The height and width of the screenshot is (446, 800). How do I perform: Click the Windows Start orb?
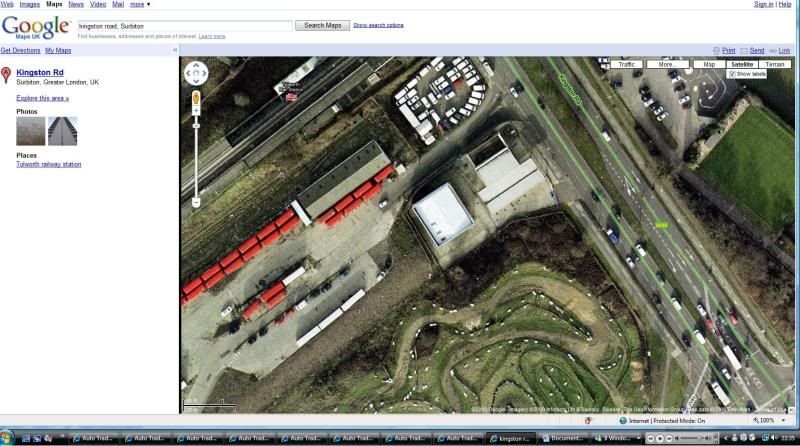8,438
